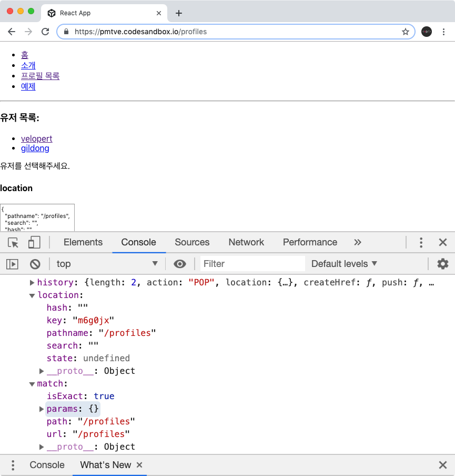Open console settings gear

point(442,264)
